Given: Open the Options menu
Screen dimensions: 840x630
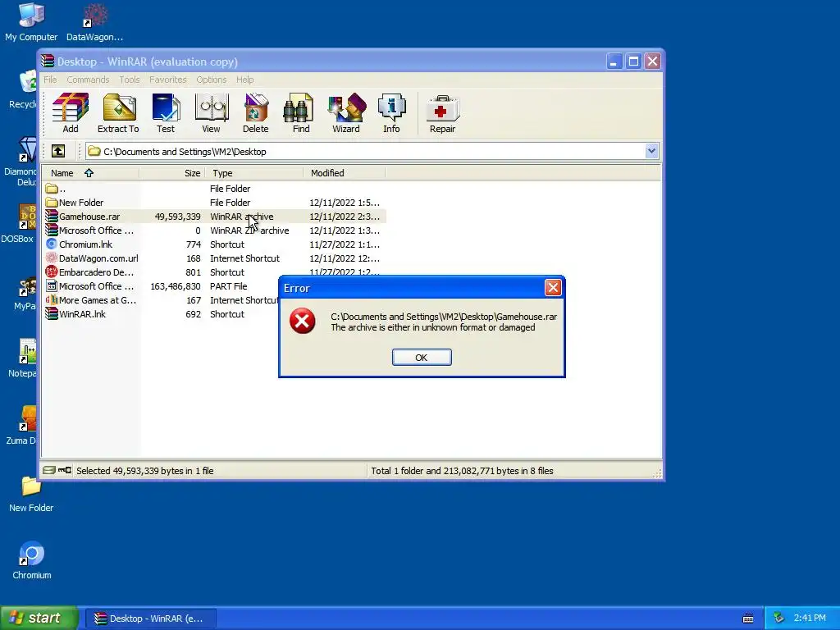Looking at the screenshot, I should [211, 80].
